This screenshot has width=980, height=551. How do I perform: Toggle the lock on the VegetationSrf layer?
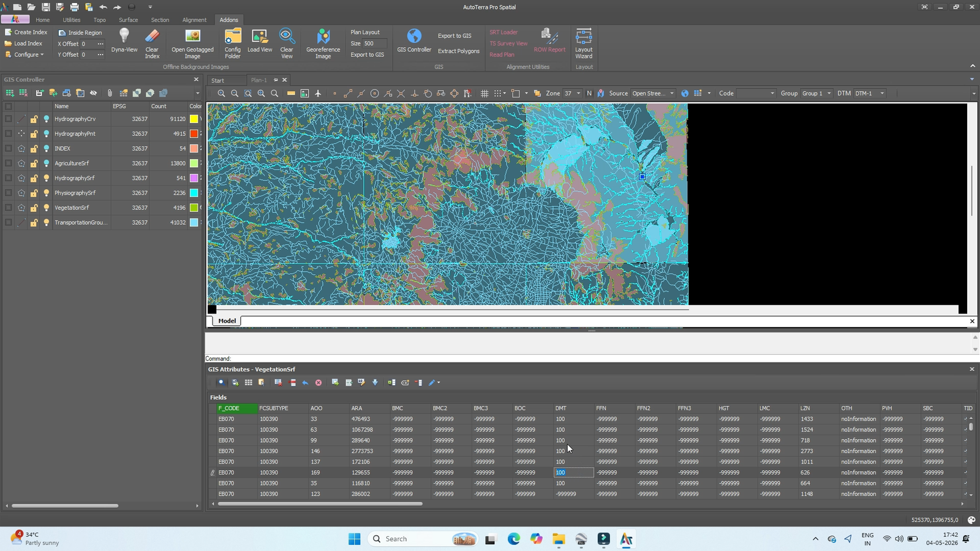click(34, 208)
